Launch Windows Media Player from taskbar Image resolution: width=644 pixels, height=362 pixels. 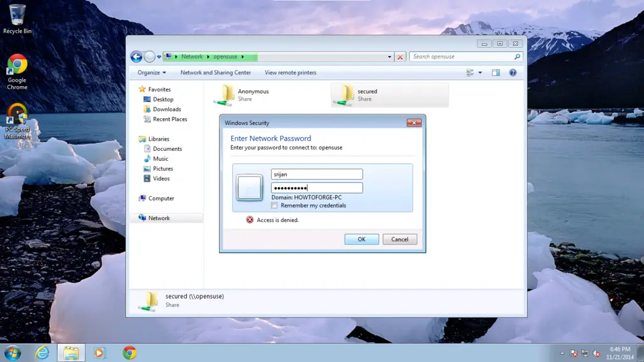pos(99,353)
